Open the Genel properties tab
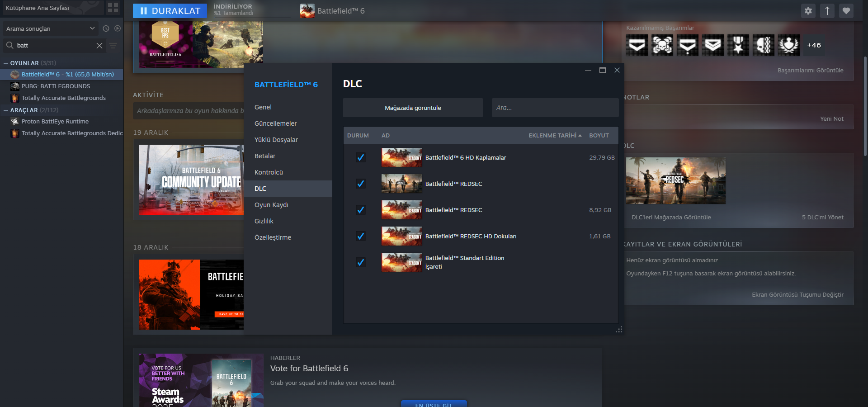This screenshot has height=407, width=868. [288, 107]
